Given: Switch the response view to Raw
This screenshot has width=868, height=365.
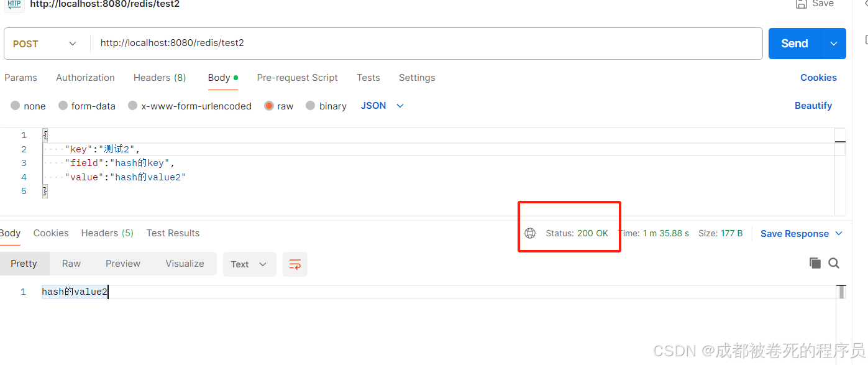Looking at the screenshot, I should 71,264.
